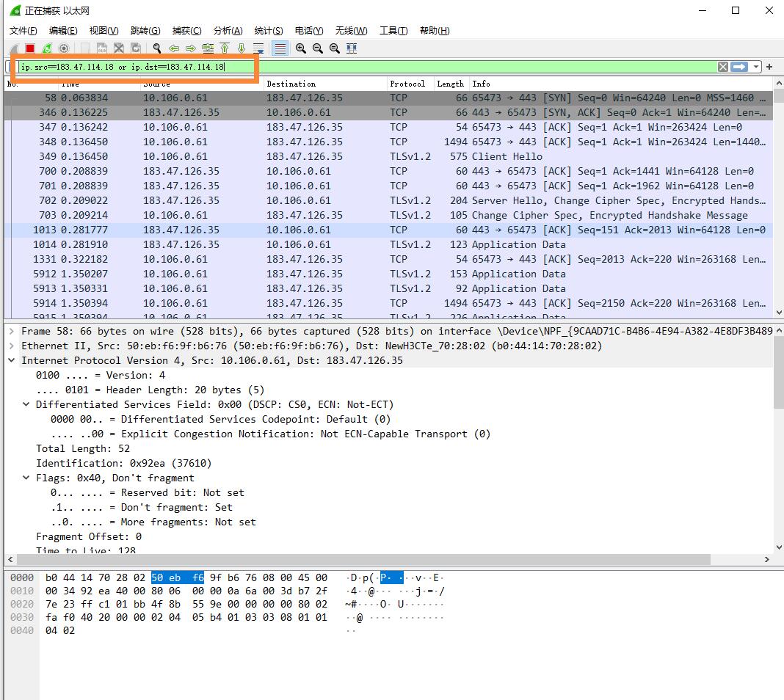Image resolution: width=784 pixels, height=700 pixels.
Task: Reset text to normal size
Action: click(x=335, y=48)
